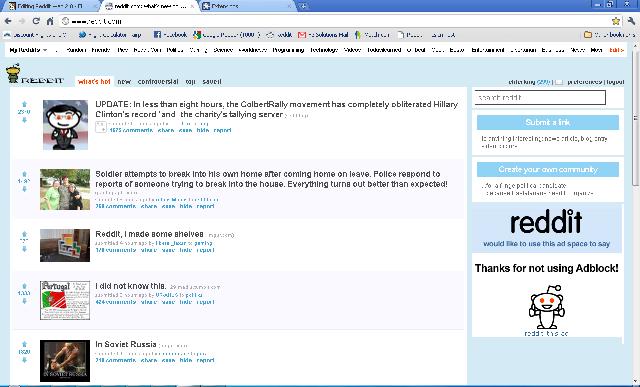The width and height of the screenshot is (640, 387).
Task: Open the preferences link
Action: 584,82
